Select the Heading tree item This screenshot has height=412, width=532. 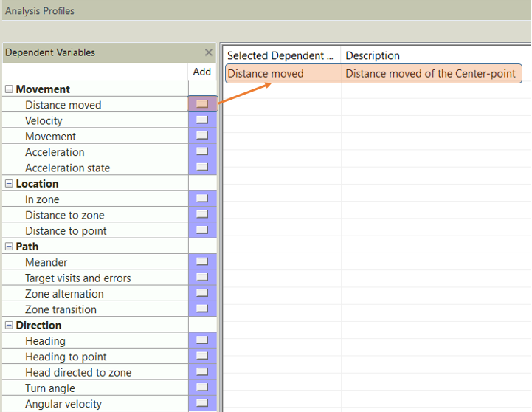coord(45,341)
